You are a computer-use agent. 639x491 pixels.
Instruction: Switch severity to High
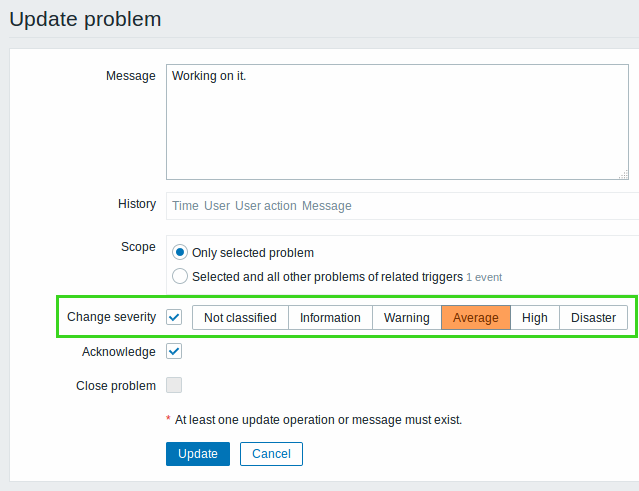pyautogui.click(x=535, y=318)
